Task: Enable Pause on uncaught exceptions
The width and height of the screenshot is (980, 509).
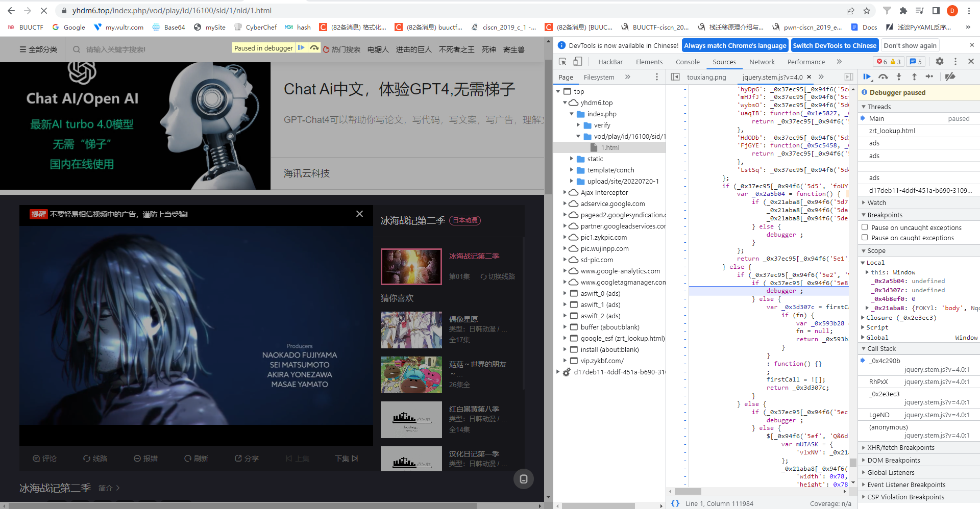Action: point(865,227)
